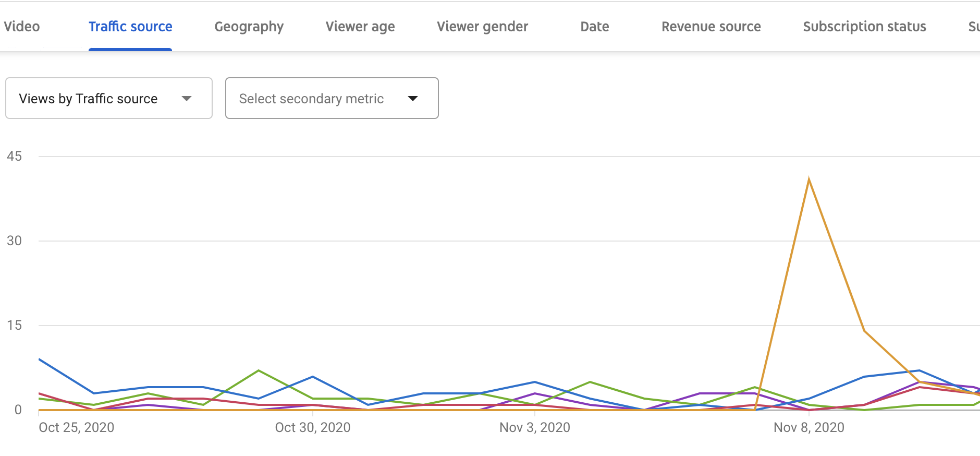Switch to the Viewer gender tab

tap(482, 27)
